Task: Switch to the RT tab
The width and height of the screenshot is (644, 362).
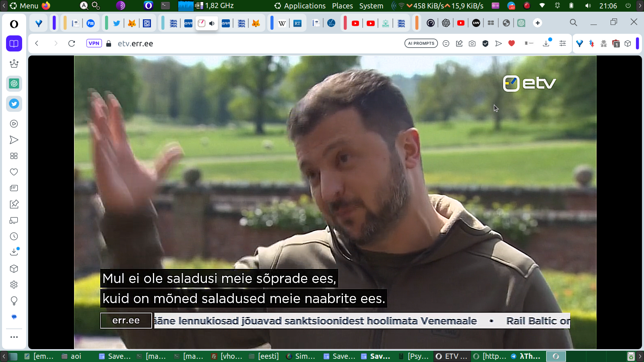Action: pos(297,23)
